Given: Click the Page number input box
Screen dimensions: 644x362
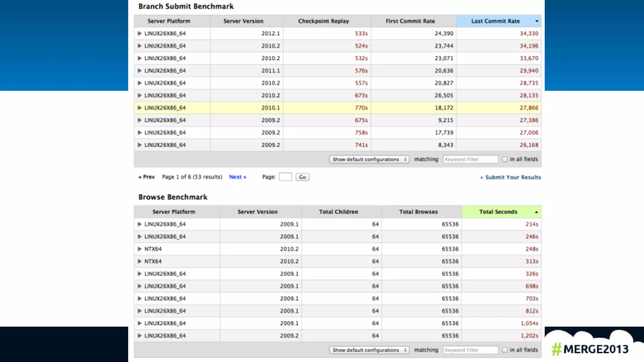Looking at the screenshot, I should coord(285,177).
